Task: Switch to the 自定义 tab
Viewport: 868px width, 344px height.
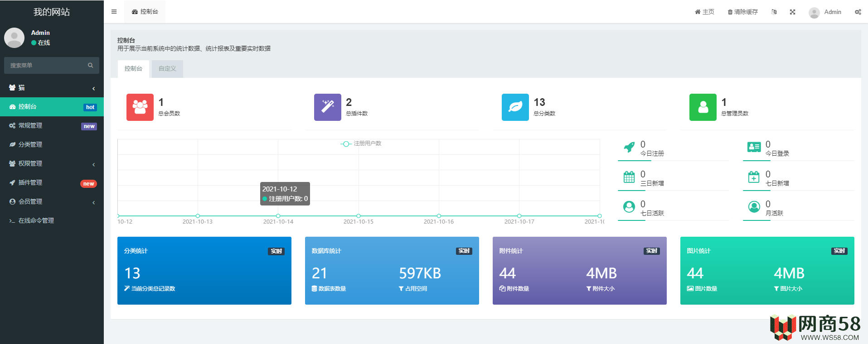Action: click(167, 69)
